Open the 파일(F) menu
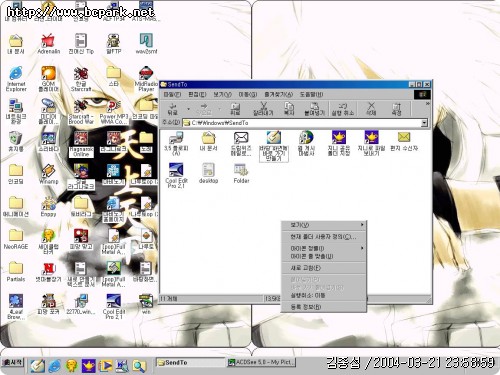The height and width of the screenshot is (375, 500). click(172, 94)
